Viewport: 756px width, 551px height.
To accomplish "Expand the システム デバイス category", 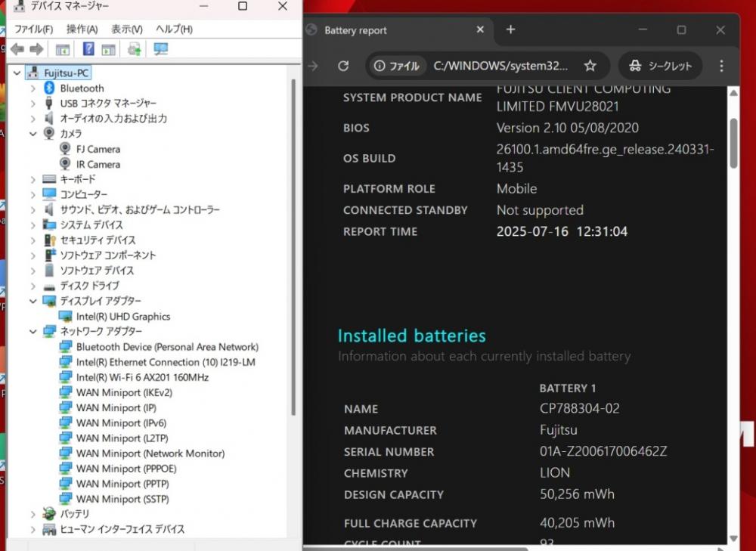I will [x=33, y=224].
